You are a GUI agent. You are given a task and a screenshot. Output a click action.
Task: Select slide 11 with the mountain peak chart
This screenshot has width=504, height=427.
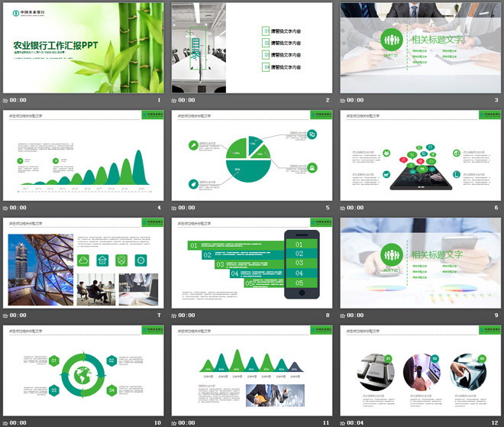click(x=251, y=370)
